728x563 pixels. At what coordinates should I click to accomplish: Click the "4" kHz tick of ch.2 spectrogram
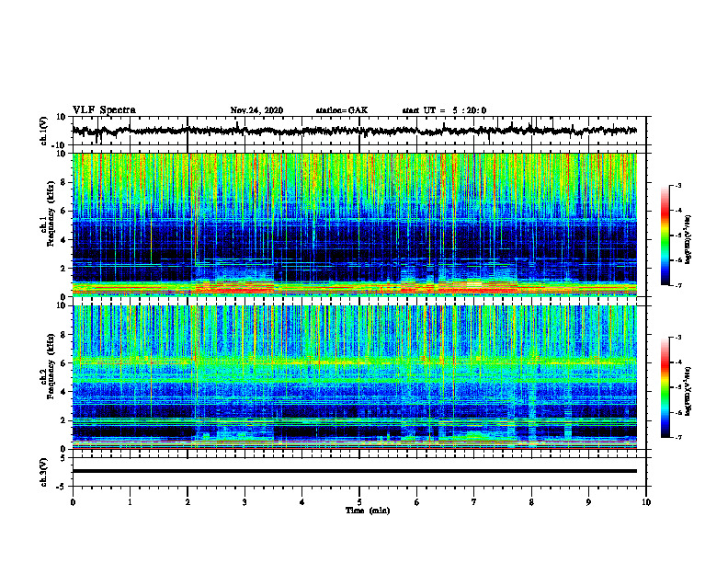point(64,392)
